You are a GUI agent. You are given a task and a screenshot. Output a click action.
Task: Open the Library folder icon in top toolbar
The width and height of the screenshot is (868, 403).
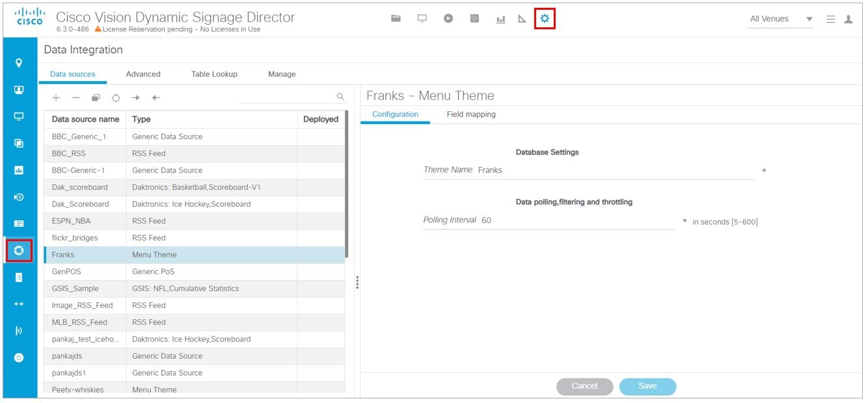395,18
